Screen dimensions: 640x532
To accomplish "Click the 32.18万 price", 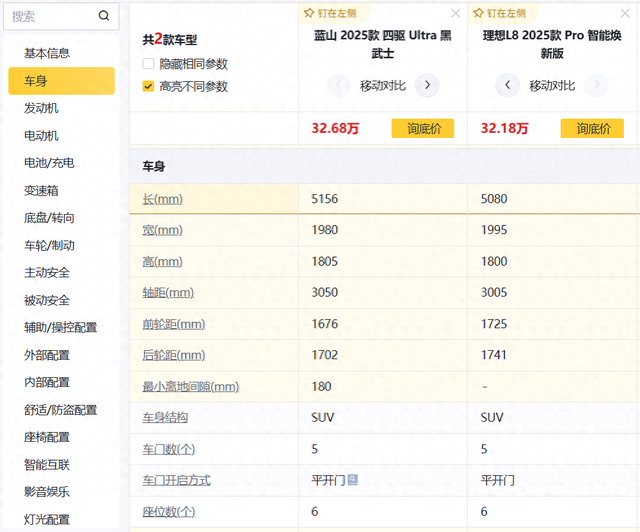I will pyautogui.click(x=504, y=128).
